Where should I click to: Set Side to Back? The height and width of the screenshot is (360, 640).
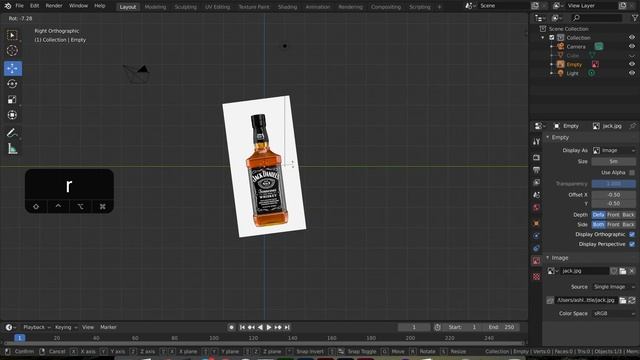point(628,224)
